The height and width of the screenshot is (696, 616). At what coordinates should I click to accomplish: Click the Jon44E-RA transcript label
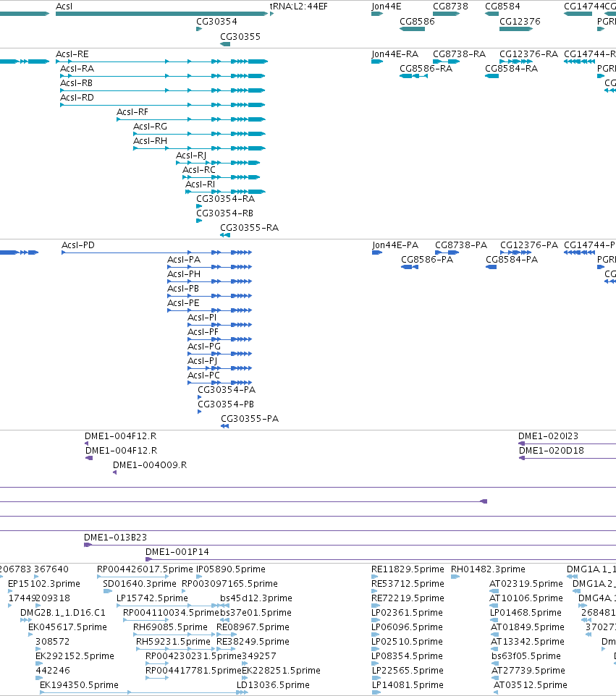(x=395, y=54)
